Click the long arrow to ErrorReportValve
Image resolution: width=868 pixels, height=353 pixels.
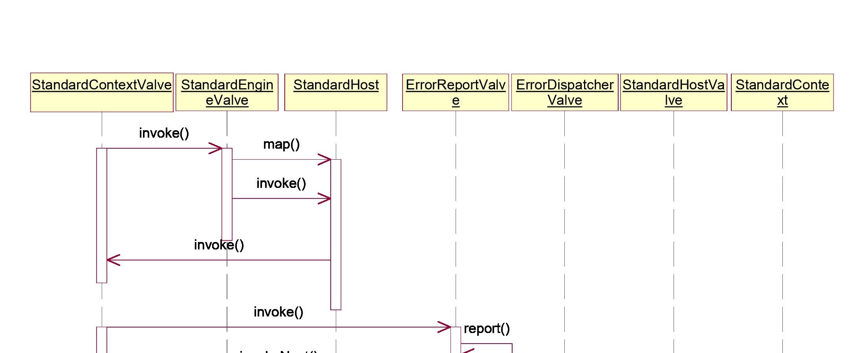coord(278,327)
